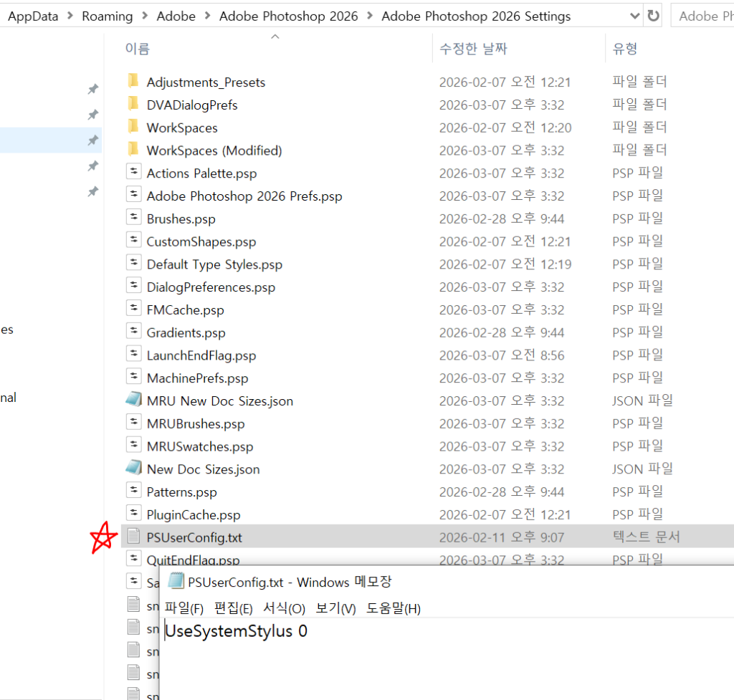Screen dimensions: 734x700
Task: Click Adobe Photoshop 2026 Settings breadcrumb
Action: [x=476, y=16]
